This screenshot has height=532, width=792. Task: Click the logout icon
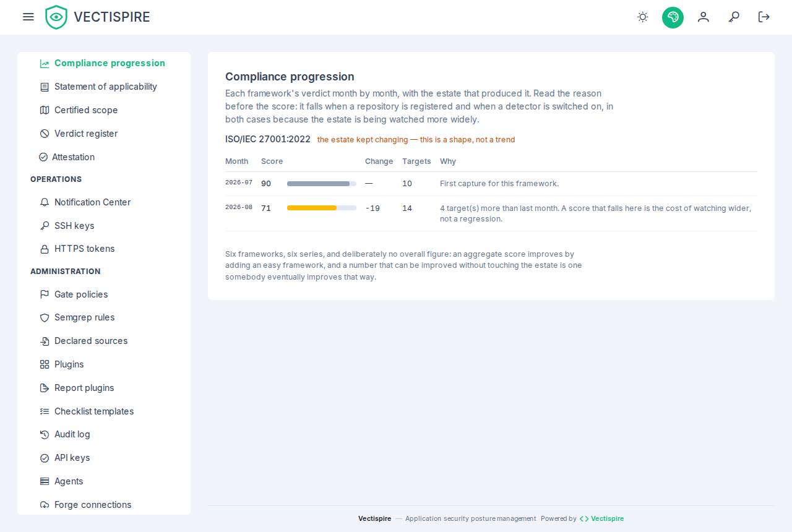click(x=764, y=17)
